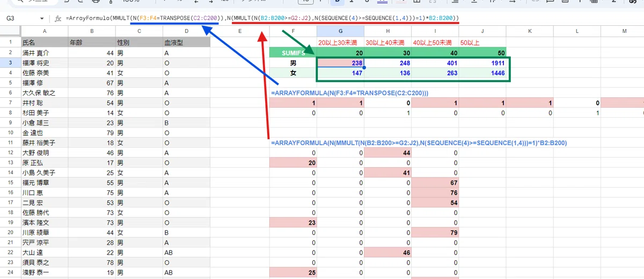Select row 24 header
Image resolution: width=644 pixels, height=279 pixels.
(x=10, y=273)
